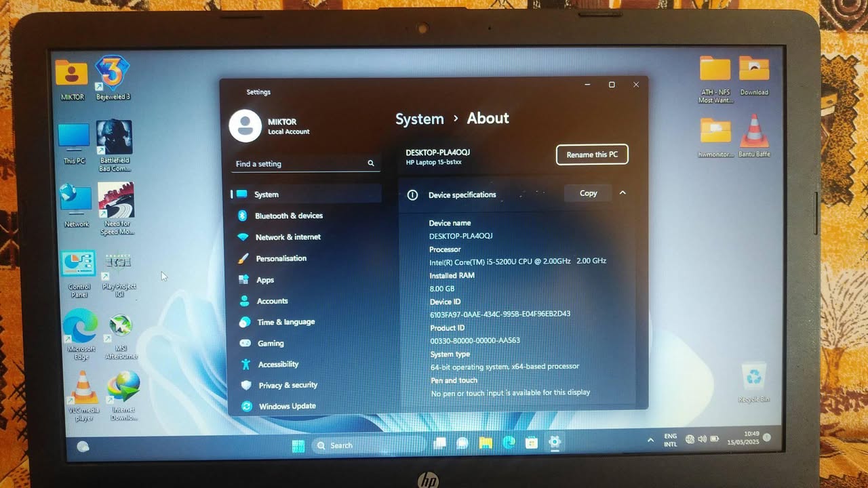Click the Windows Update refresh icon

(247, 406)
